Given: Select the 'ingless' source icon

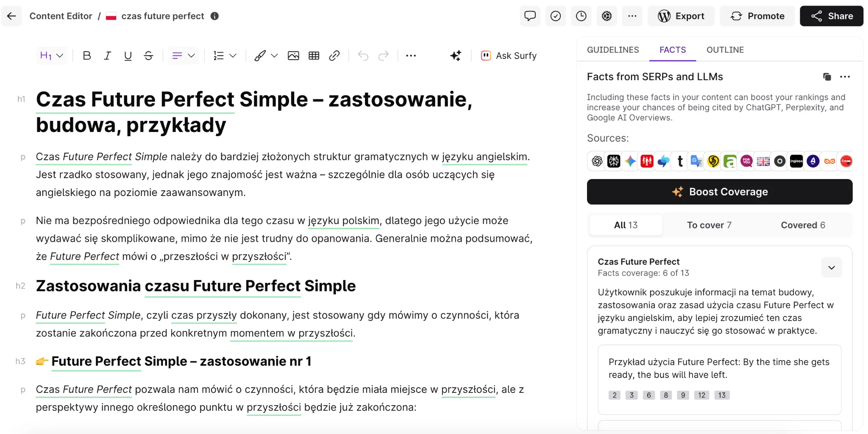Looking at the screenshot, I should [796, 161].
